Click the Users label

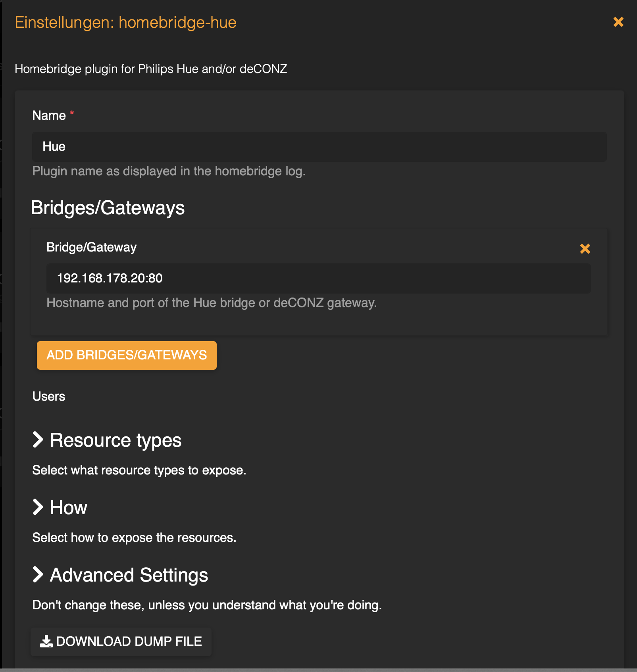click(49, 396)
